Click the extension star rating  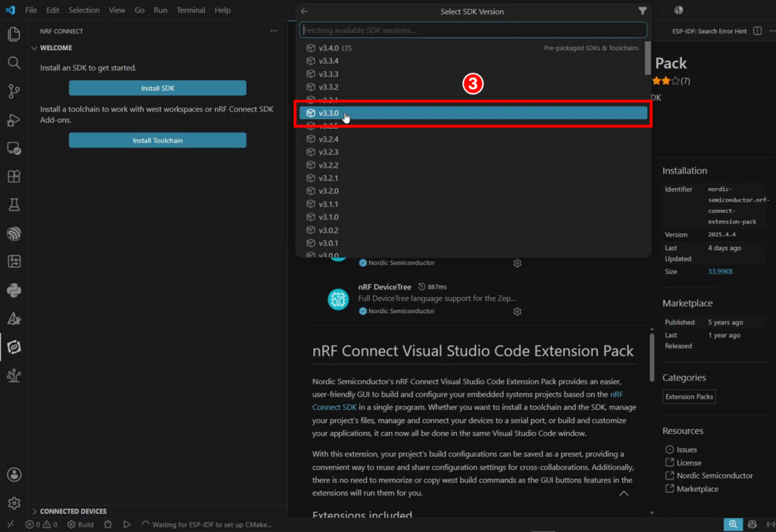pos(671,81)
